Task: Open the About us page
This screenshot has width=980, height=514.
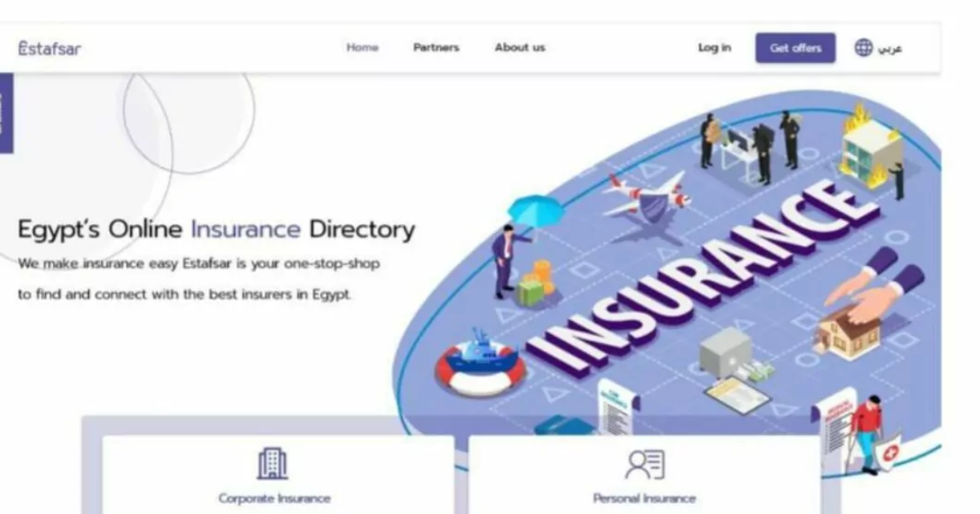Action: pyautogui.click(x=519, y=48)
